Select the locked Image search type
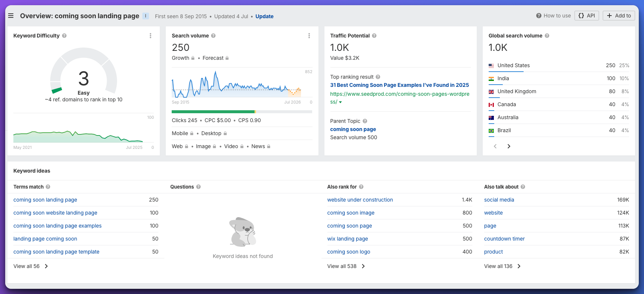Screen dimensions: 644x294 206,146
